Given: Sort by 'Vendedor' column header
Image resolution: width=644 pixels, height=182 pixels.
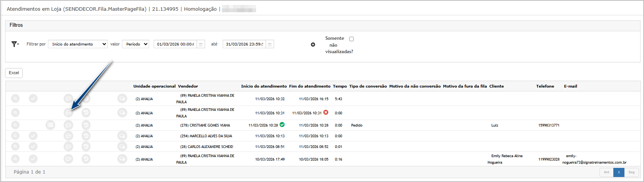Looking at the screenshot, I should pyautogui.click(x=188, y=86).
